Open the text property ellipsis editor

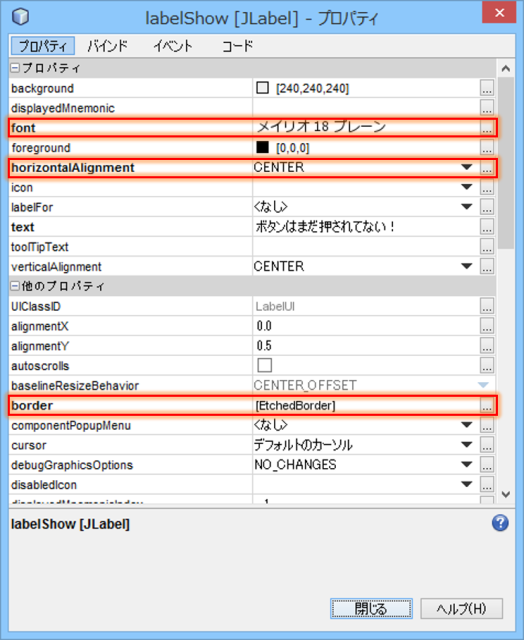(x=487, y=227)
